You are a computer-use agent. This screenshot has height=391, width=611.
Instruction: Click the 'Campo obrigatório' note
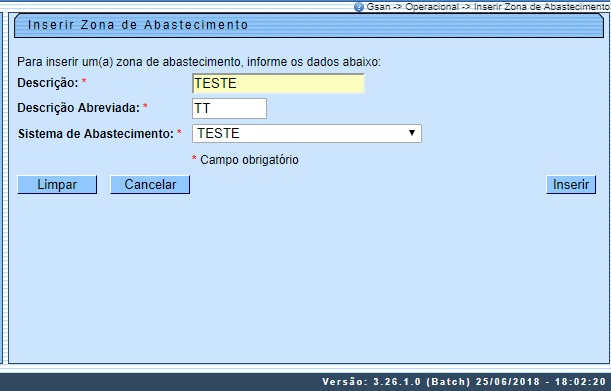point(249,160)
